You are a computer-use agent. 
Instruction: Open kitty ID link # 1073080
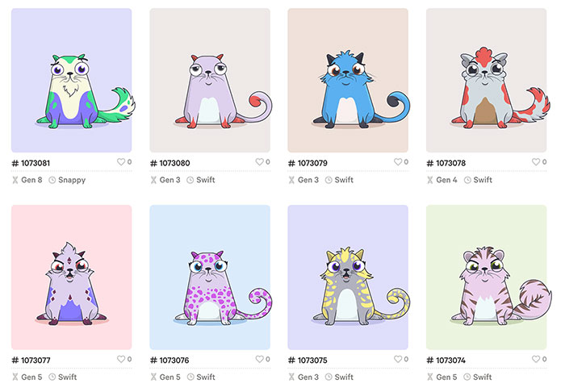click(x=170, y=163)
